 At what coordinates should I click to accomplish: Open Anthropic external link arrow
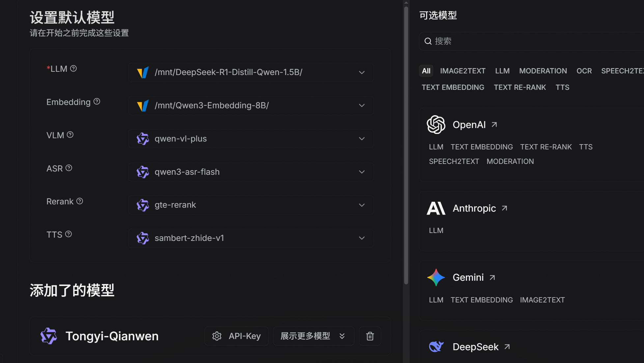point(504,208)
